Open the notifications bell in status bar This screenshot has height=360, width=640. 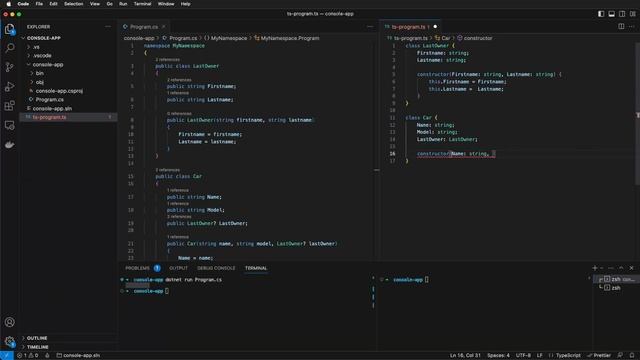[x=632, y=356]
